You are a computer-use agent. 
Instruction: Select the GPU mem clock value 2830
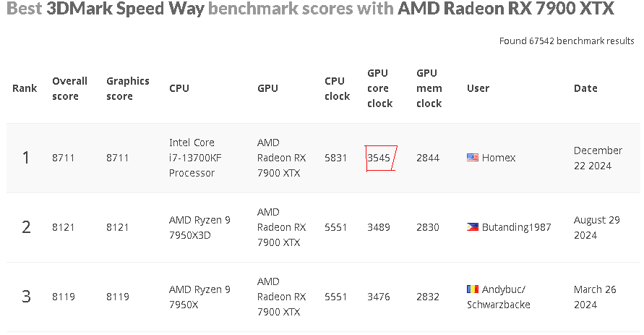tap(427, 227)
